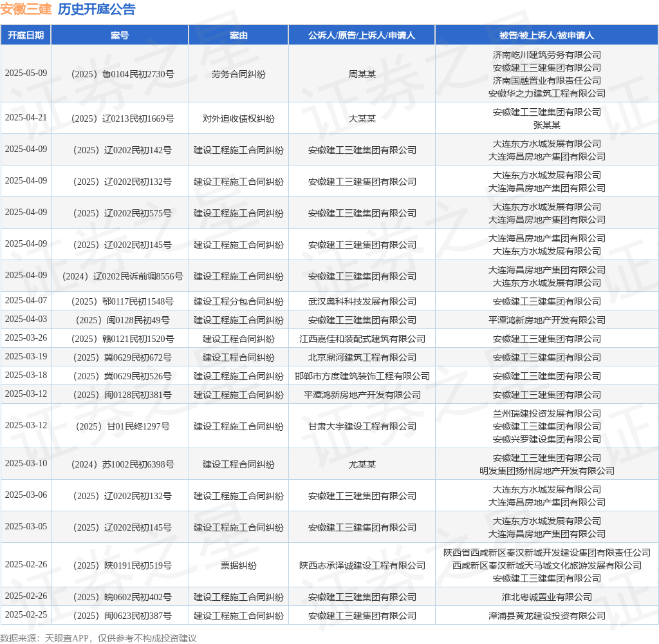Click date cell 2025-04-03
659x644 pixels.
tap(26, 319)
